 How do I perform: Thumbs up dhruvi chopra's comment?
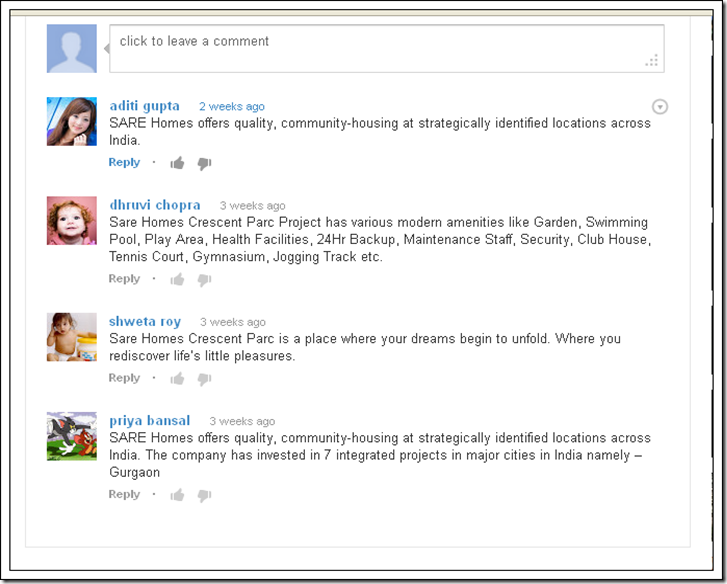tap(177, 279)
